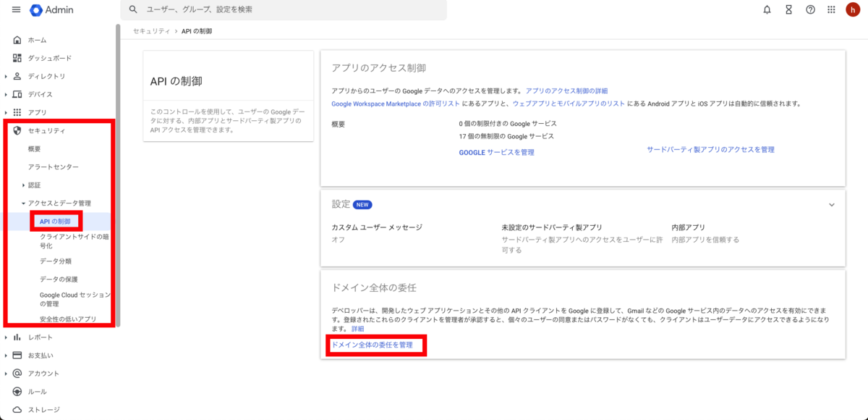Click the Google Admin logo
This screenshot has height=420, width=868.
coord(51,10)
